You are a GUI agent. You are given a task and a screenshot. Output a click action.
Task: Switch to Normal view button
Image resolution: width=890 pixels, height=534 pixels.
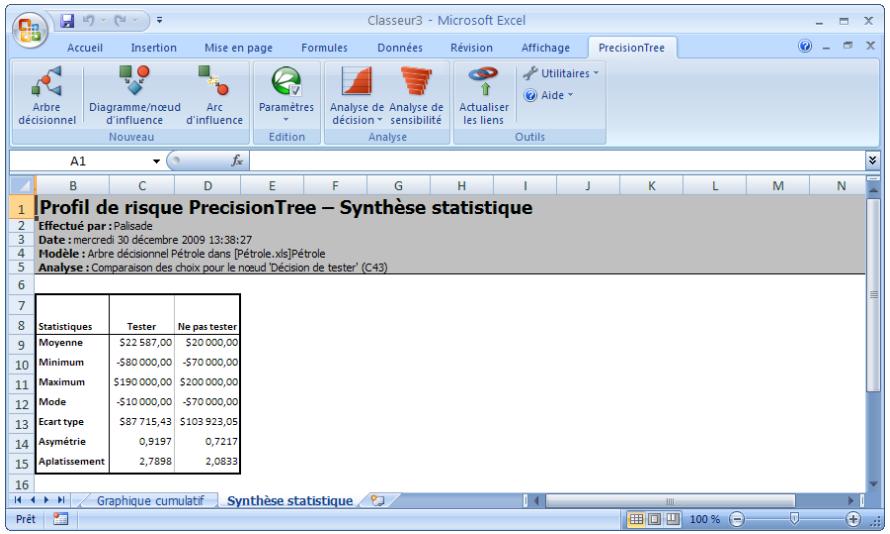point(636,519)
